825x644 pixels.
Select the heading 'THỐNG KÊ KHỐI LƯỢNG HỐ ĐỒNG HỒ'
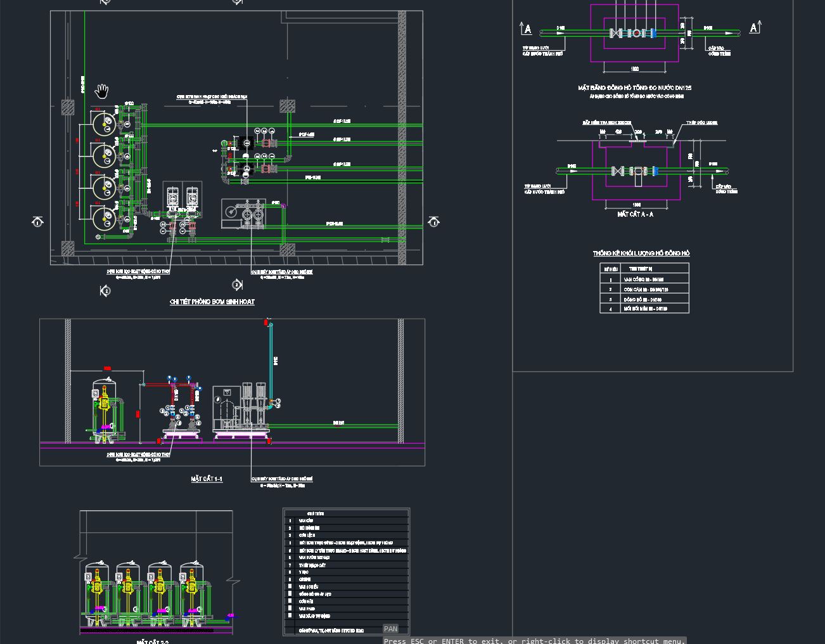[641, 253]
